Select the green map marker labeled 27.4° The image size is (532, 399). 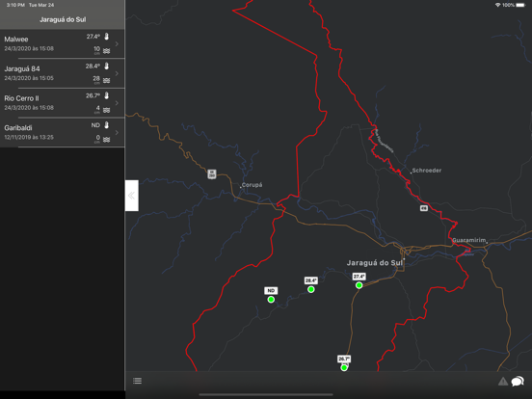(x=359, y=285)
